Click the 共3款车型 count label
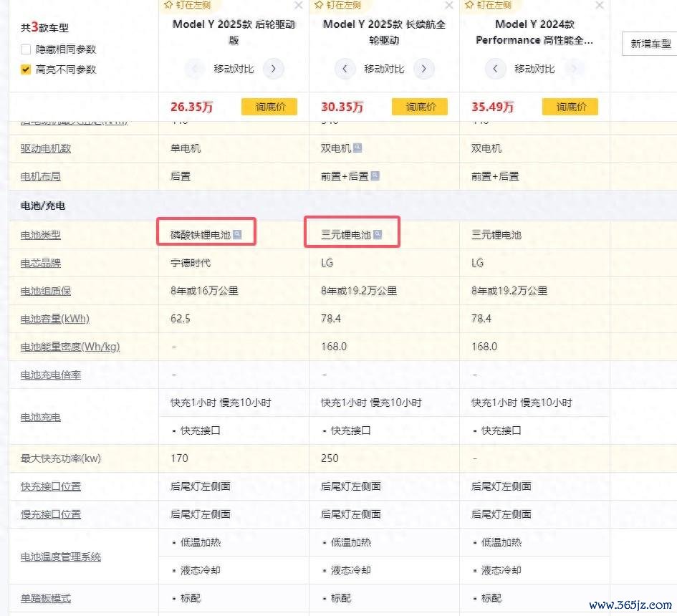Screen dimensions: 677x616 click(44, 27)
